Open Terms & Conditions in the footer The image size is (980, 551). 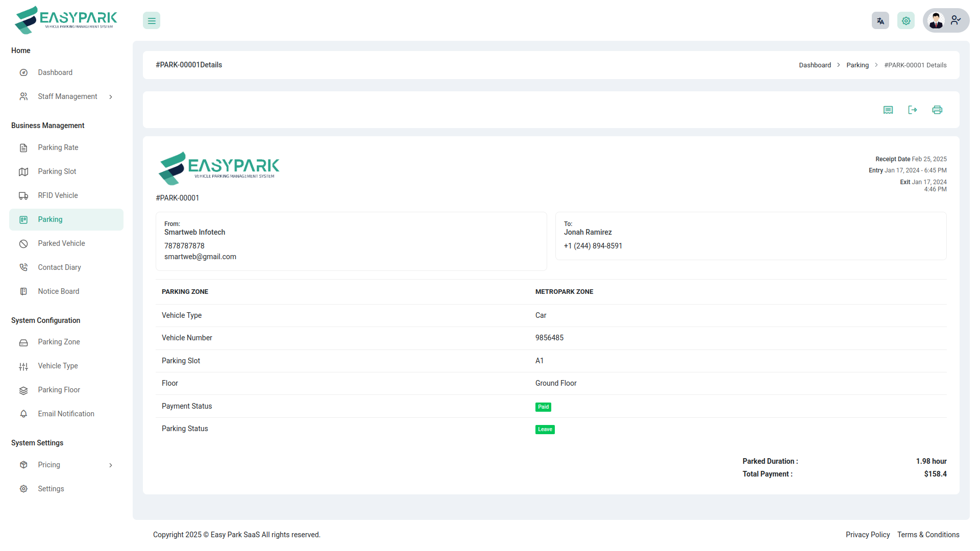coord(928,534)
